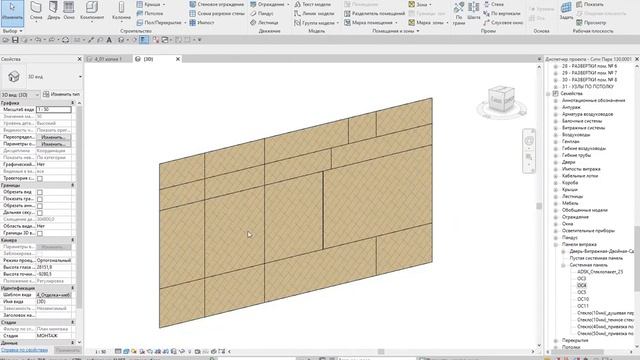This screenshot has height=360, width=640.
Task: Toggle Траектория солнца checkbox
Action: (x=40, y=178)
